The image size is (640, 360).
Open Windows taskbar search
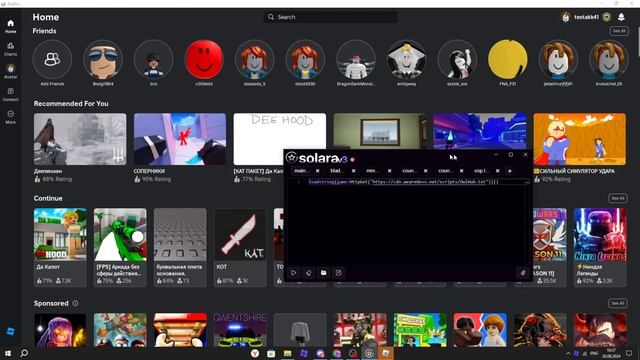pyautogui.click(x=24, y=353)
